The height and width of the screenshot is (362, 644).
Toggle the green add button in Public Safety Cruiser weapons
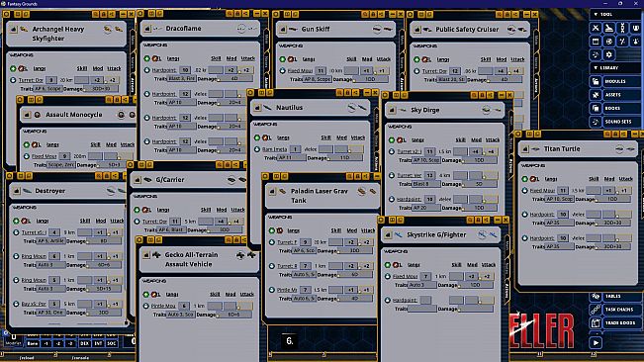point(416,59)
